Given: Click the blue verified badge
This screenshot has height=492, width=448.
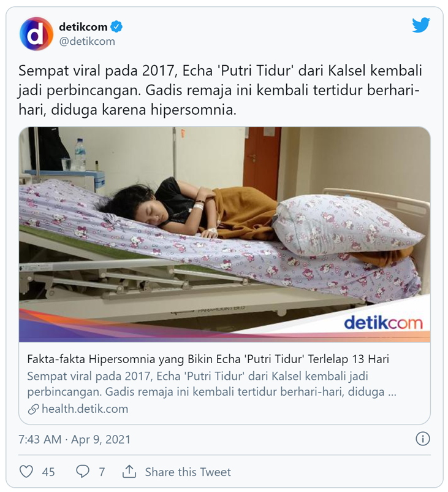Looking at the screenshot, I should pos(116,27).
